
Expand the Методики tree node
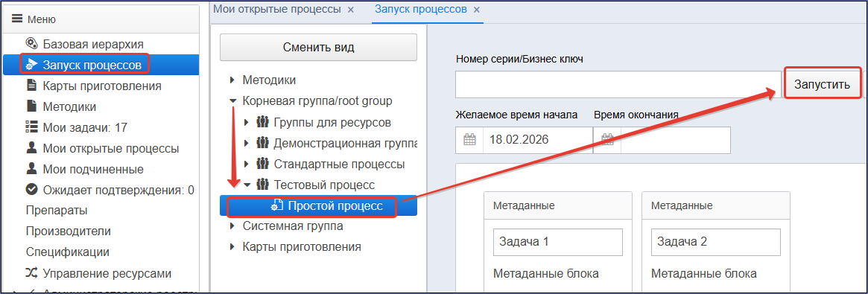click(232, 80)
